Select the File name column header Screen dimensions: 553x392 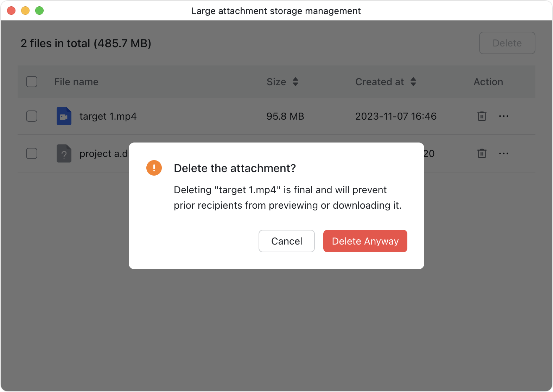tap(76, 82)
